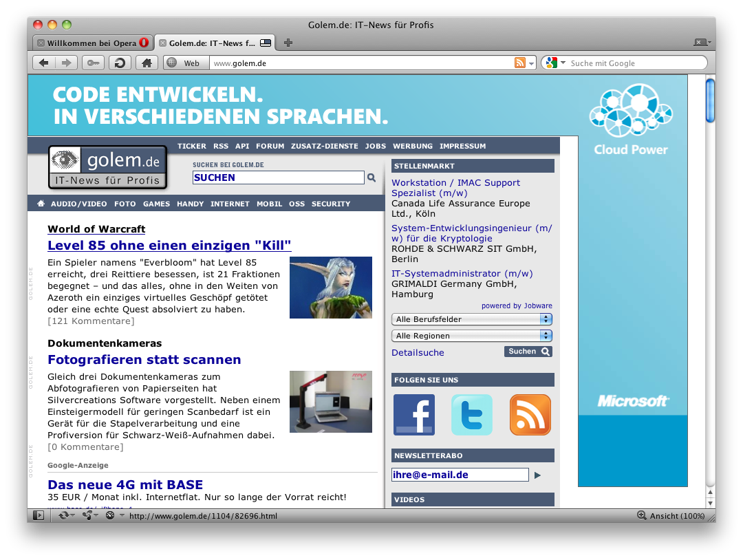Open golem.de Twitter icon

[x=472, y=415]
